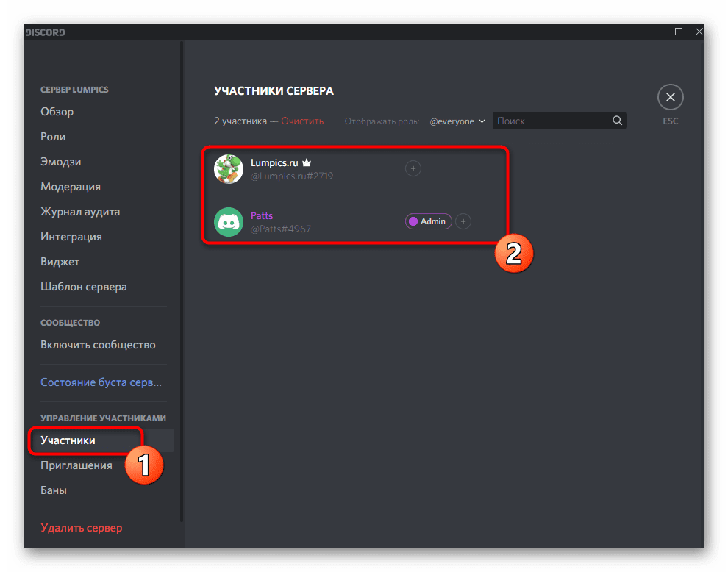Viewport: 728px width, 572px height.
Task: Add another role to Patts with plus icon
Action: click(463, 221)
